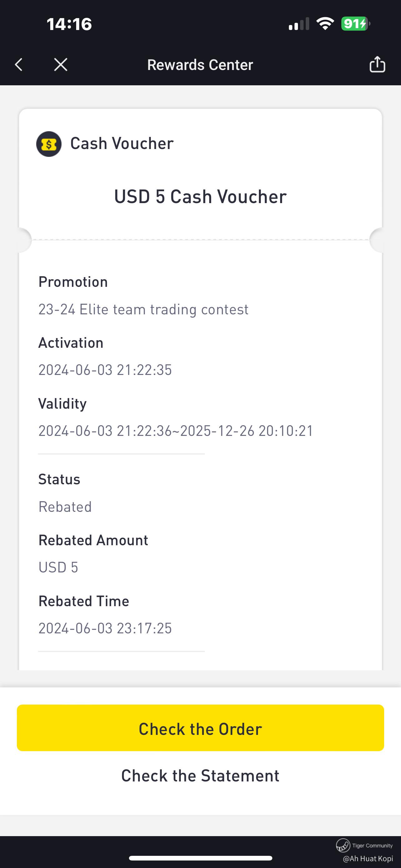Tap the validity date range text
The width and height of the screenshot is (401, 868).
[x=176, y=431]
